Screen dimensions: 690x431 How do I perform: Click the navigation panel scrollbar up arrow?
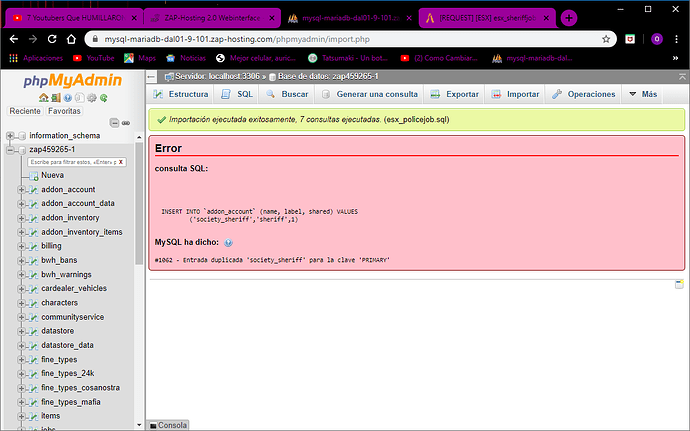pyautogui.click(x=139, y=137)
